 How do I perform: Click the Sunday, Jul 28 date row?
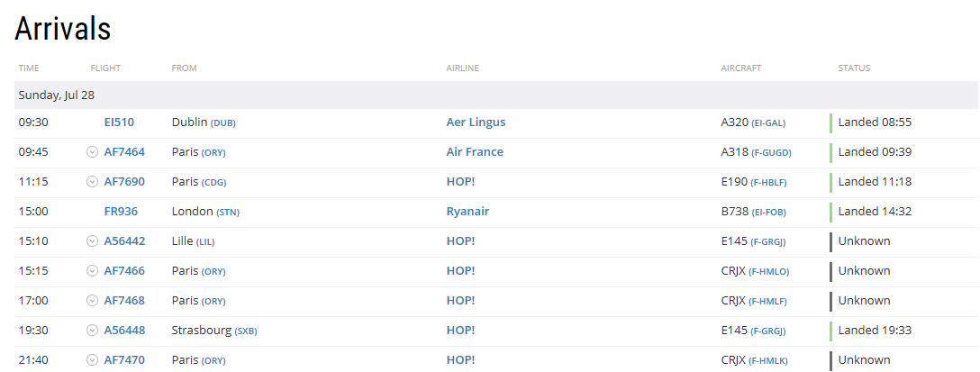495,95
